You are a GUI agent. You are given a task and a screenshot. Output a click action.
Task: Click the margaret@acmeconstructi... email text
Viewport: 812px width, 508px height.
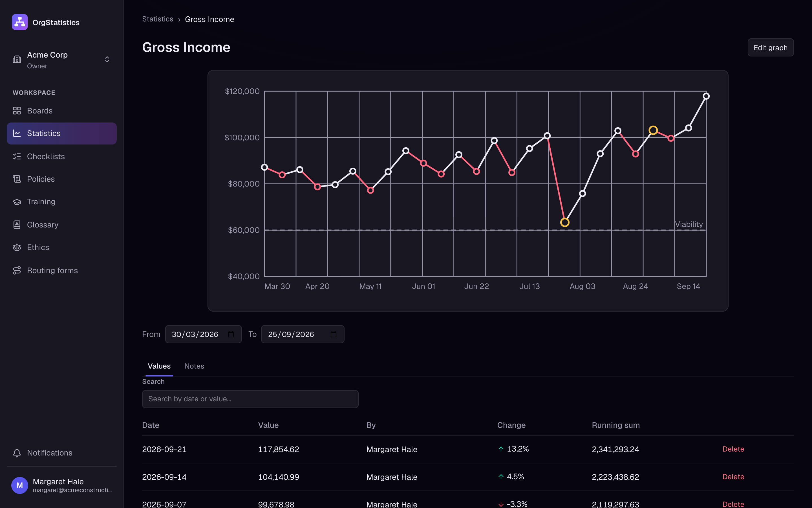pos(72,490)
